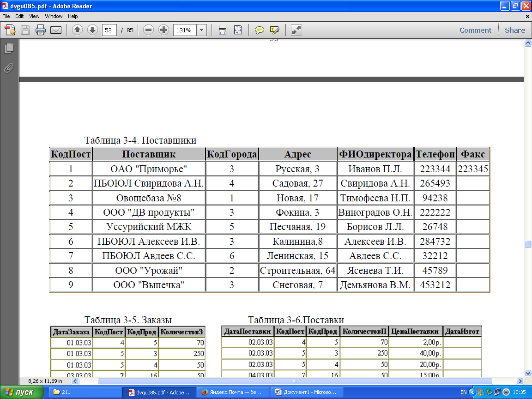Click dvgu085.pdf Adobe taskbar item
This screenshot has height=399, width=532.
(x=159, y=392)
